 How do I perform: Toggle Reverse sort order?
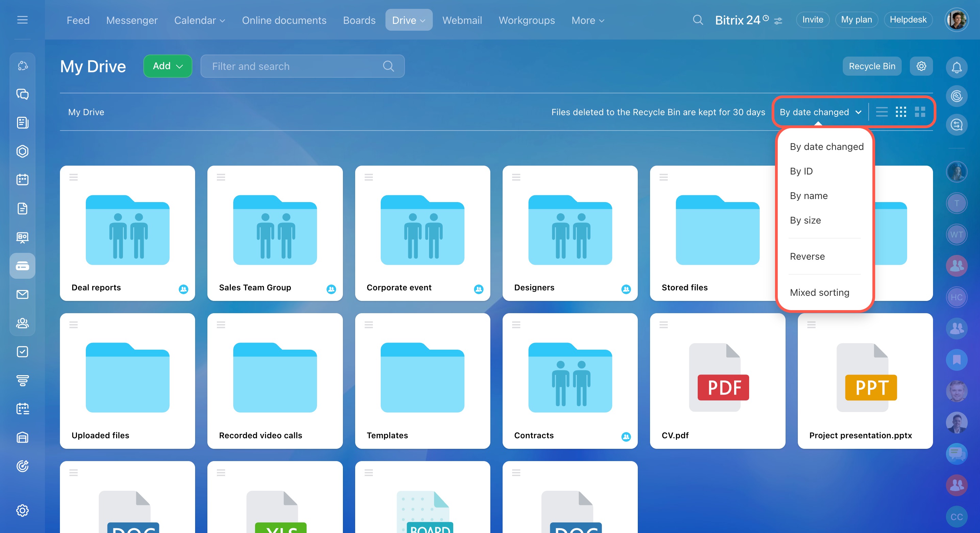807,256
